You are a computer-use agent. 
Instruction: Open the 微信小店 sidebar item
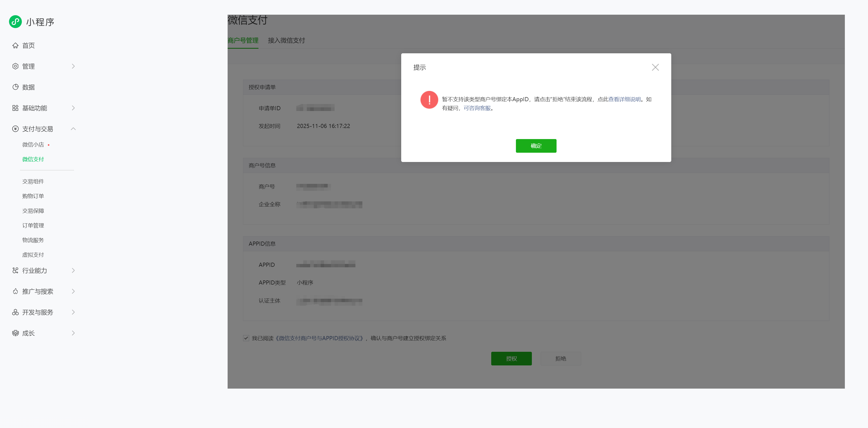point(33,145)
